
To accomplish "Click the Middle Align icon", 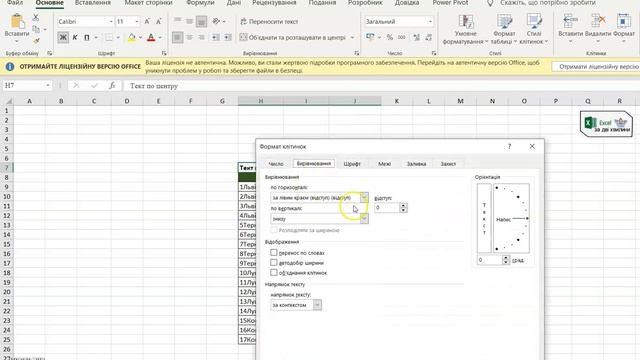I will [x=189, y=21].
